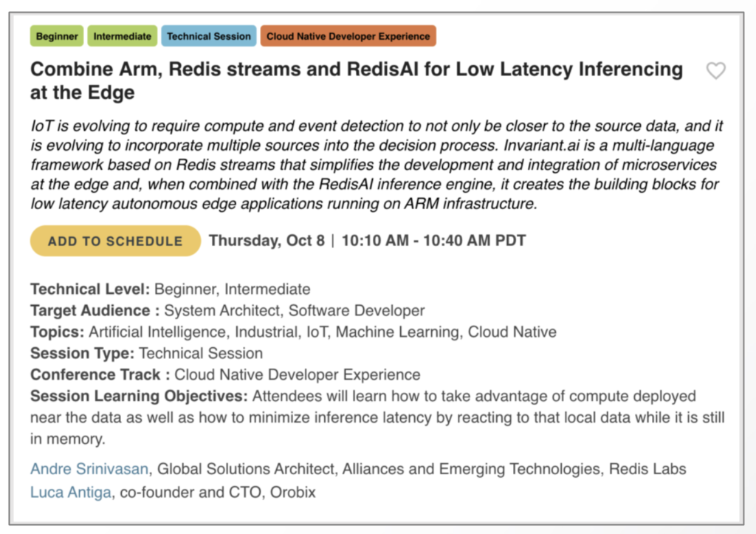Click the Topics list line
Viewport: 756px width, 534px height.
(x=293, y=332)
